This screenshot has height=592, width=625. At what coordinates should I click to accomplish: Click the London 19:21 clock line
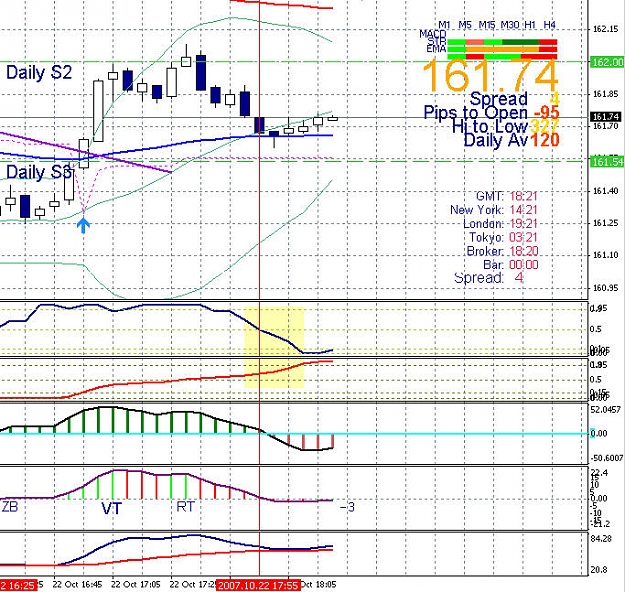click(x=500, y=224)
